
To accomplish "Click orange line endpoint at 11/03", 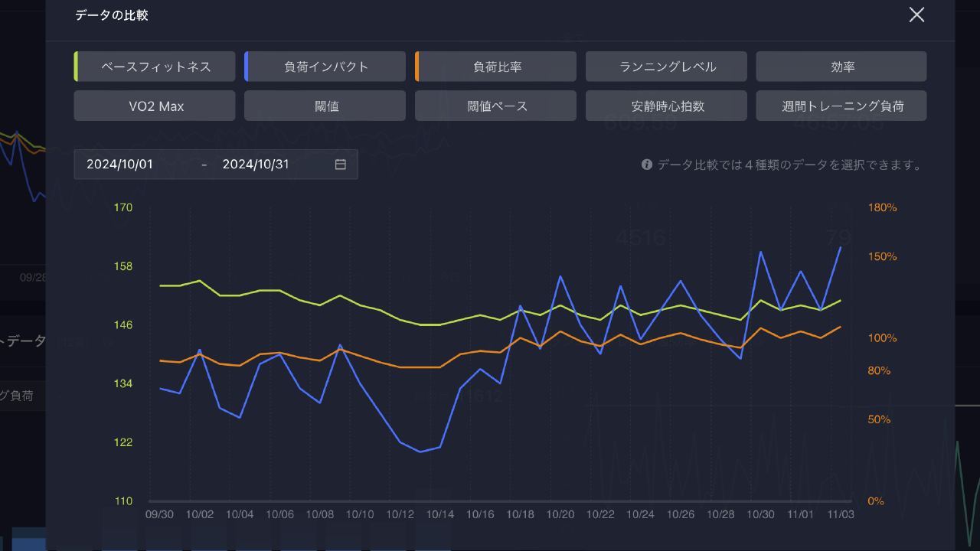I will [x=841, y=327].
